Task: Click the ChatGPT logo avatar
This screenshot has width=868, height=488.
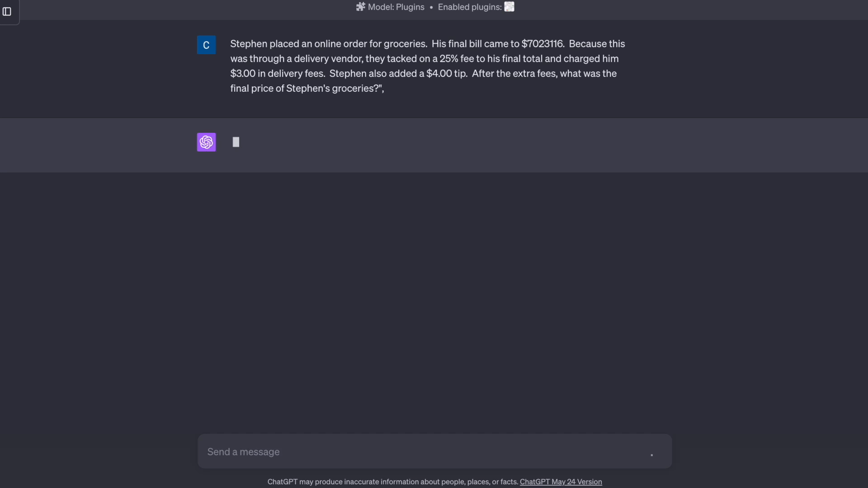Action: pyautogui.click(x=206, y=142)
